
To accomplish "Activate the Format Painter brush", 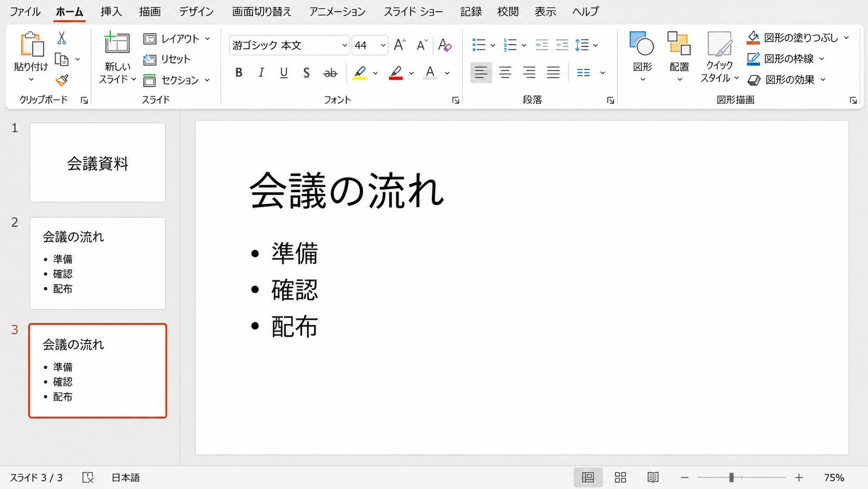I will (x=62, y=80).
